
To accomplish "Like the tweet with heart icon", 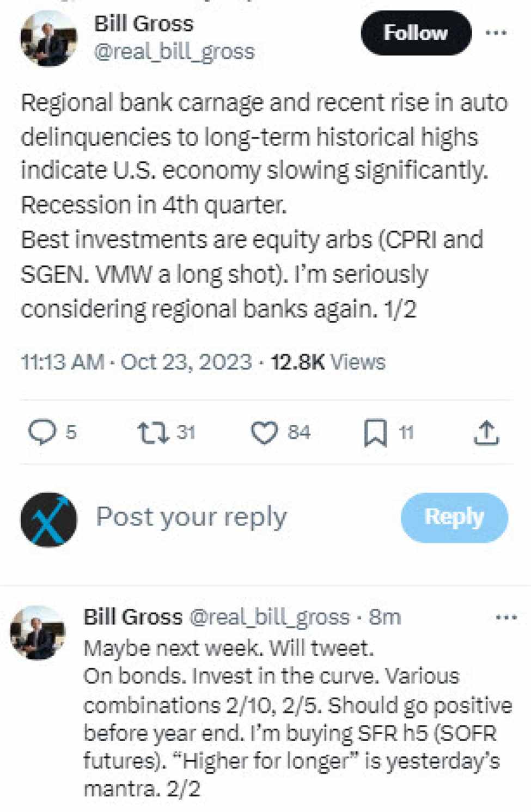I will (x=264, y=434).
